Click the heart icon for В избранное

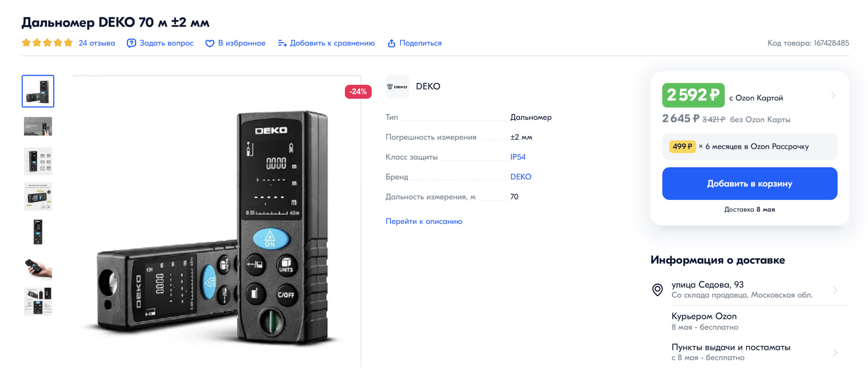tap(210, 43)
